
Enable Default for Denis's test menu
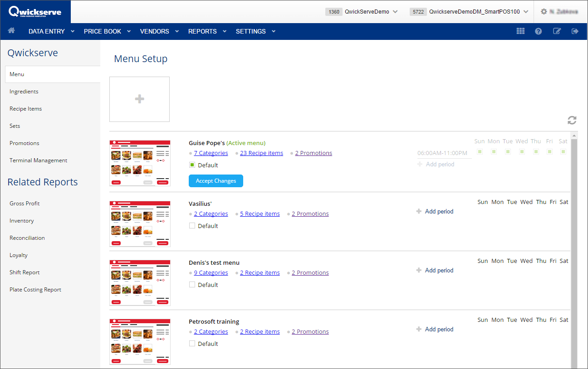coord(192,285)
